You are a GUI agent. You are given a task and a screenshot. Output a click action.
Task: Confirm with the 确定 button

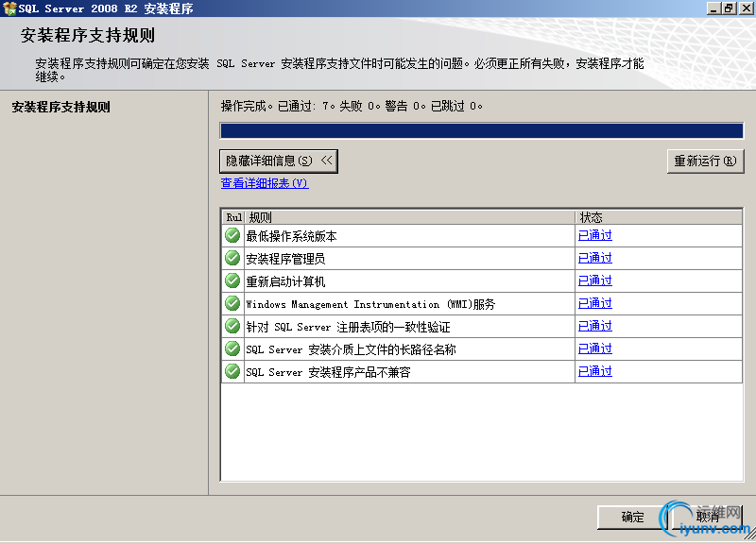[632, 518]
